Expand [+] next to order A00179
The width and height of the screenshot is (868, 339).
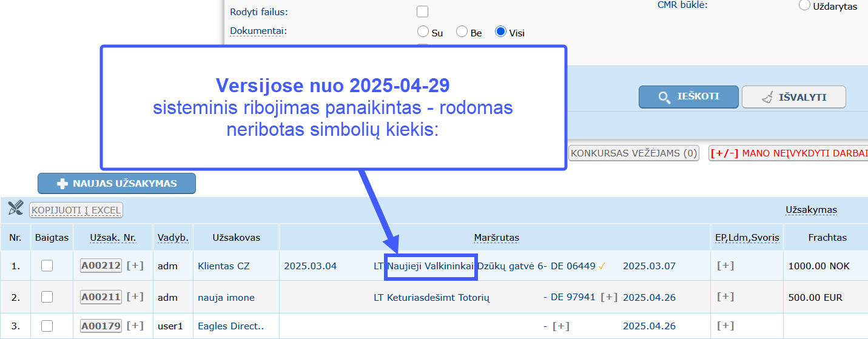(135, 326)
